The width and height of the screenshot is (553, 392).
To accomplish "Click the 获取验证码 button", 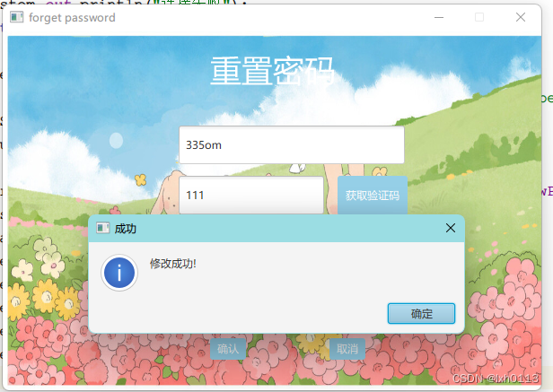I will (373, 196).
